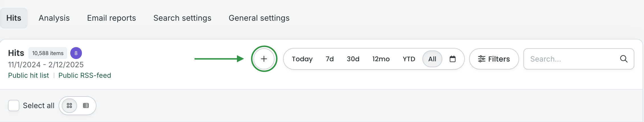Check the Select all checkbox

[14, 106]
